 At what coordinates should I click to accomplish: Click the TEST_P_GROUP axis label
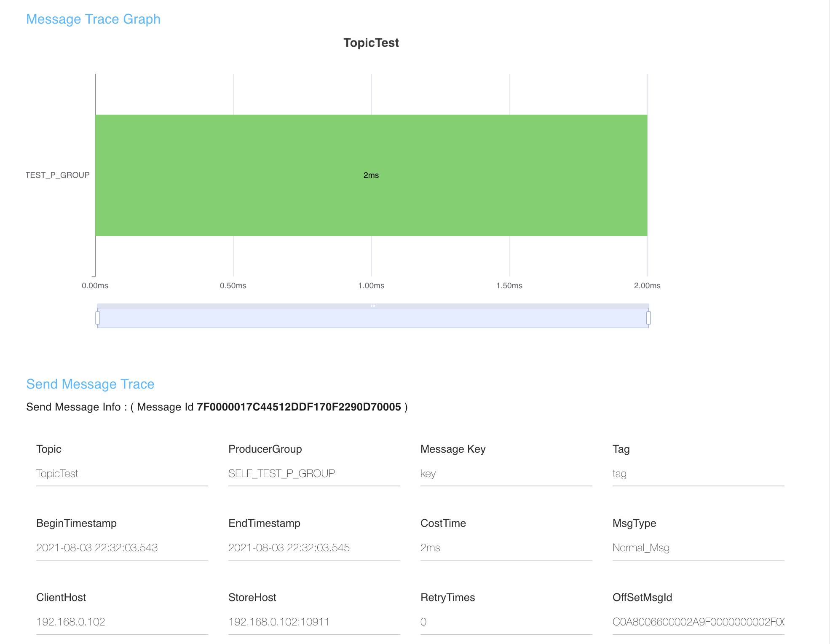(58, 175)
